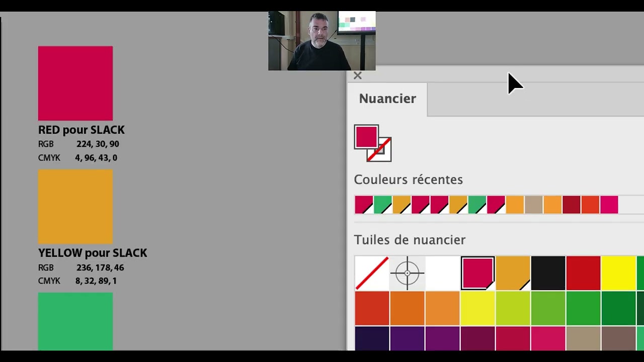Click the "YELLOW pour SLACK" heading
Screen dimensions: 644x362
point(93,253)
